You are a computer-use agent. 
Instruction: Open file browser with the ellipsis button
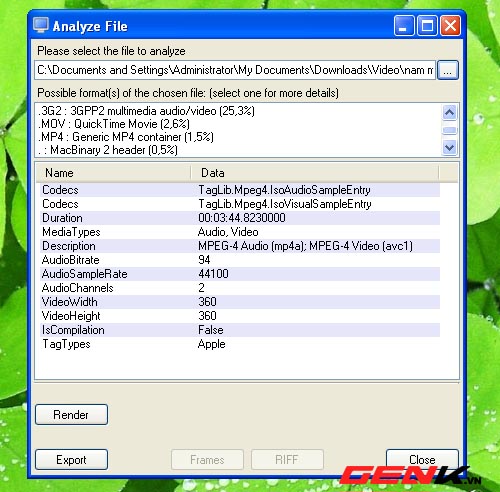coord(448,70)
